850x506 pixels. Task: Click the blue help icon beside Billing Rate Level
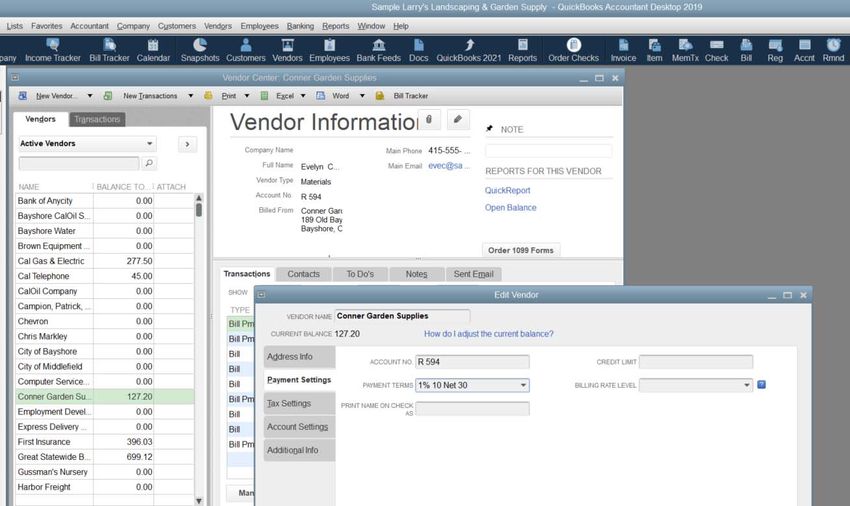click(761, 385)
